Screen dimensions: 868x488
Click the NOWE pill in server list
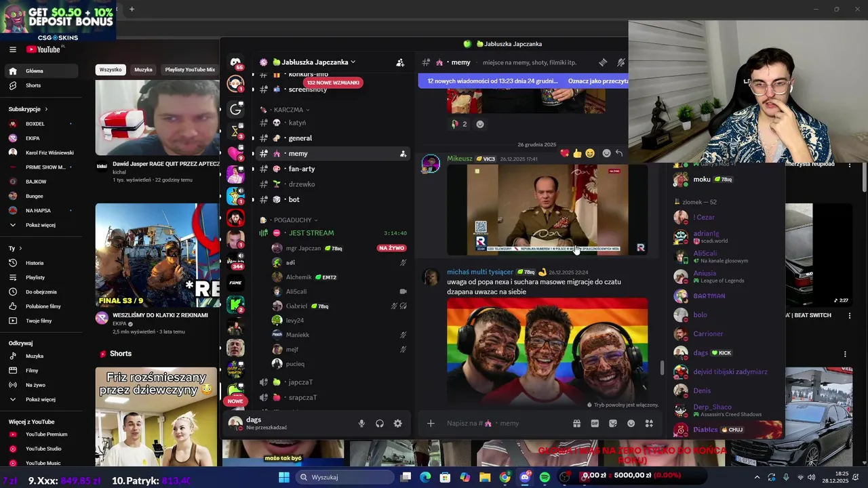[235, 401]
